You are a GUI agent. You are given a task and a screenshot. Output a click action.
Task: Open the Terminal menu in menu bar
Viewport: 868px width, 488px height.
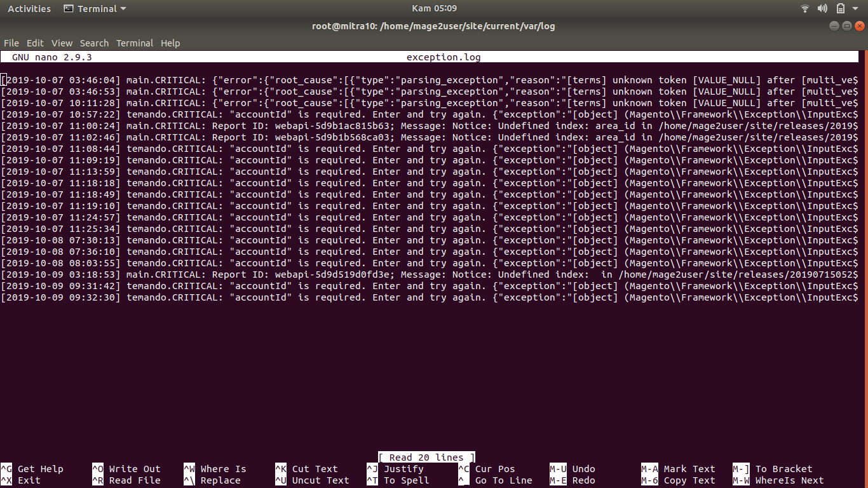135,43
